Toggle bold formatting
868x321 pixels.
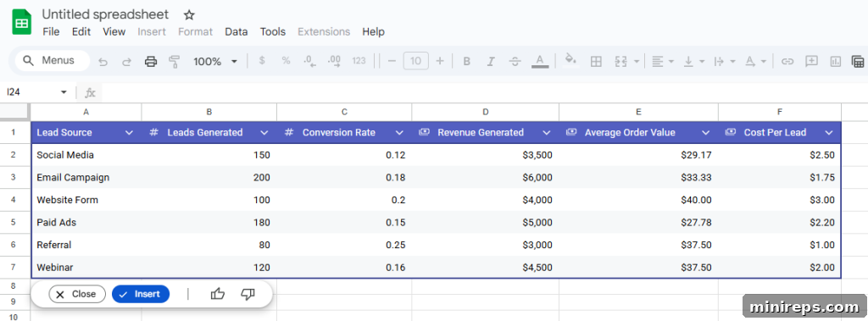point(467,62)
